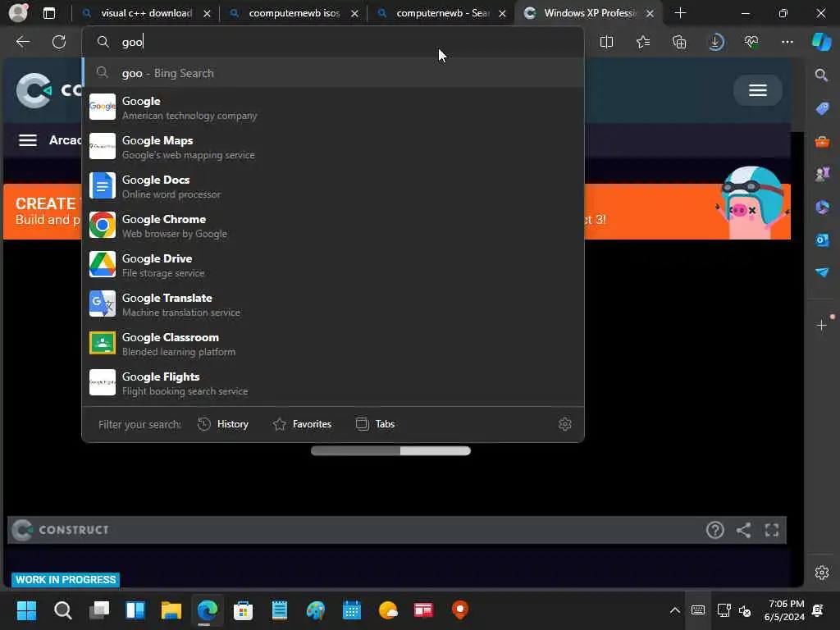
Task: Choose the Google Classroom suggestion
Action: pos(333,344)
